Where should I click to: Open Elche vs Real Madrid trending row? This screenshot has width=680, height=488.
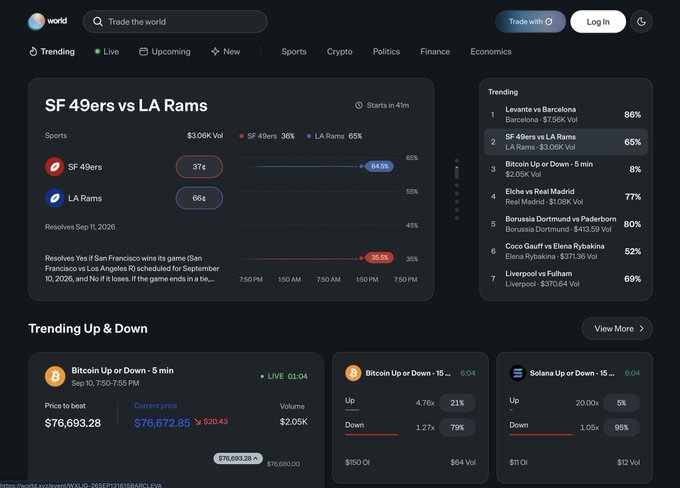click(566, 197)
